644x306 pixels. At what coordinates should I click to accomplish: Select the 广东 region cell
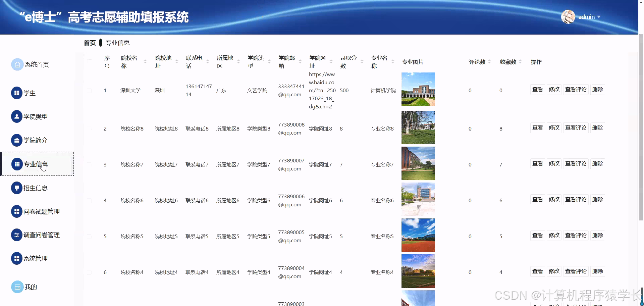pos(221,91)
